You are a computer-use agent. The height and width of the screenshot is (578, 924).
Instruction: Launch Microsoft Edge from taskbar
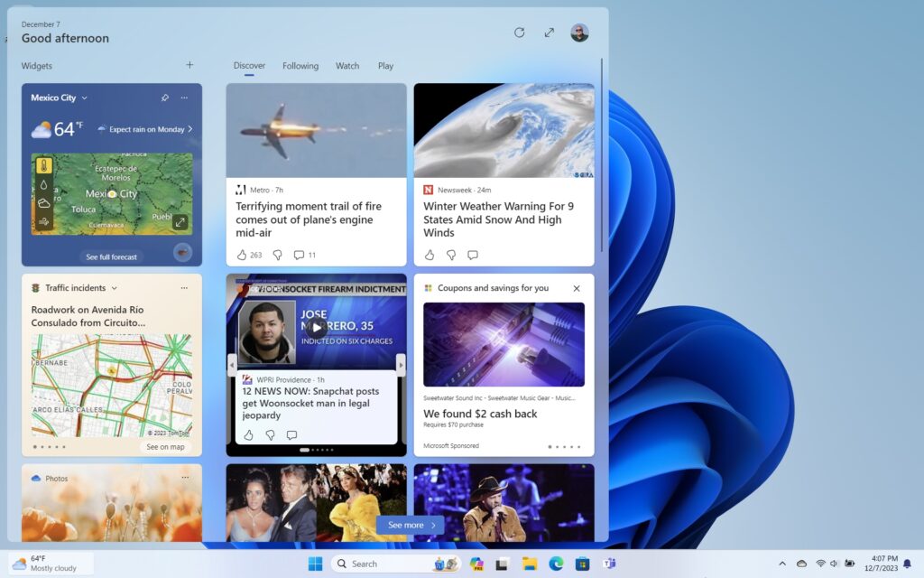[556, 564]
